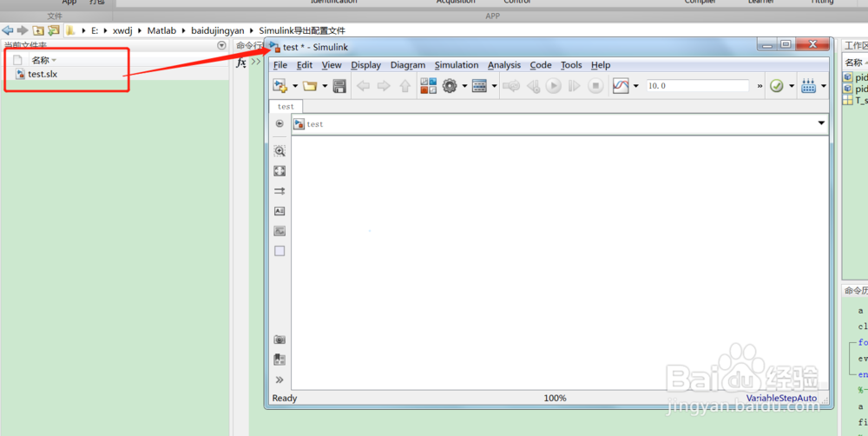Open the Display menu

point(366,65)
